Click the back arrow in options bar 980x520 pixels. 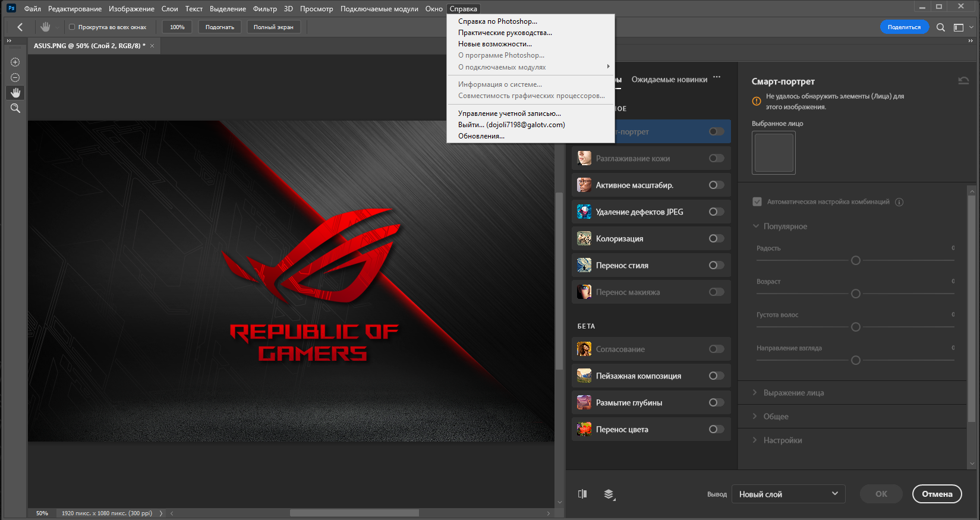20,27
